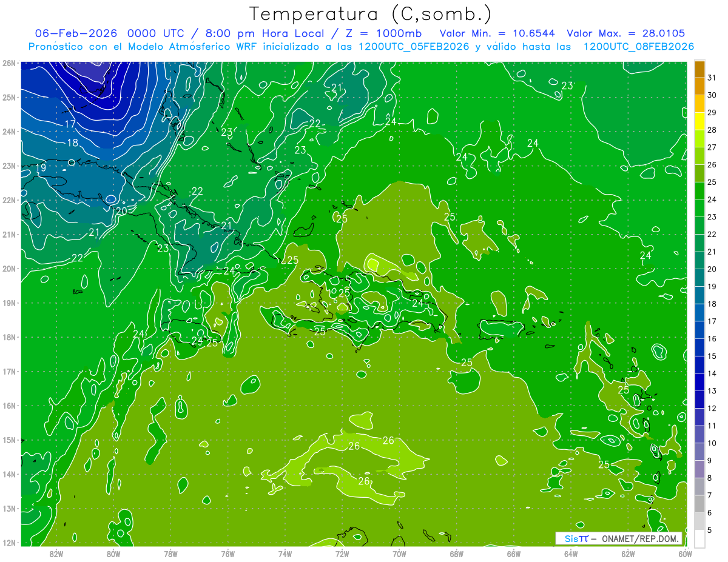This screenshot has width=728, height=562.
Task: Click the '17' contour label on the map
Action: (x=70, y=124)
